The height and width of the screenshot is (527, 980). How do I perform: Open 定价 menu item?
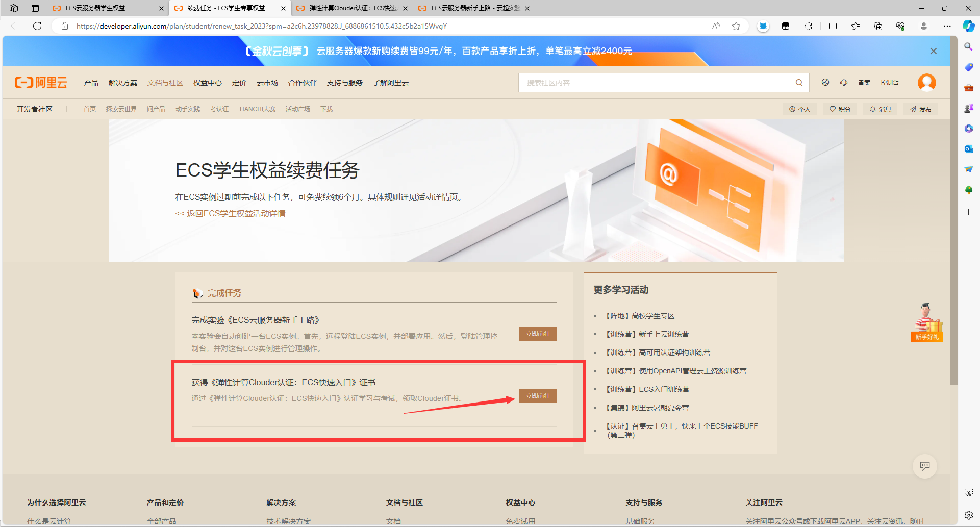pyautogui.click(x=239, y=83)
